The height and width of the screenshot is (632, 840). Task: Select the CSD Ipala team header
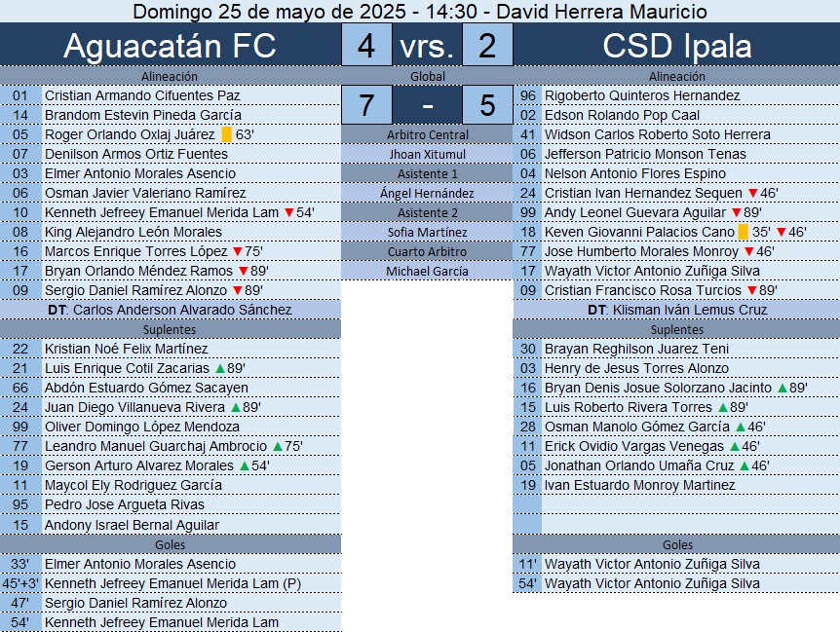pyautogui.click(x=676, y=47)
